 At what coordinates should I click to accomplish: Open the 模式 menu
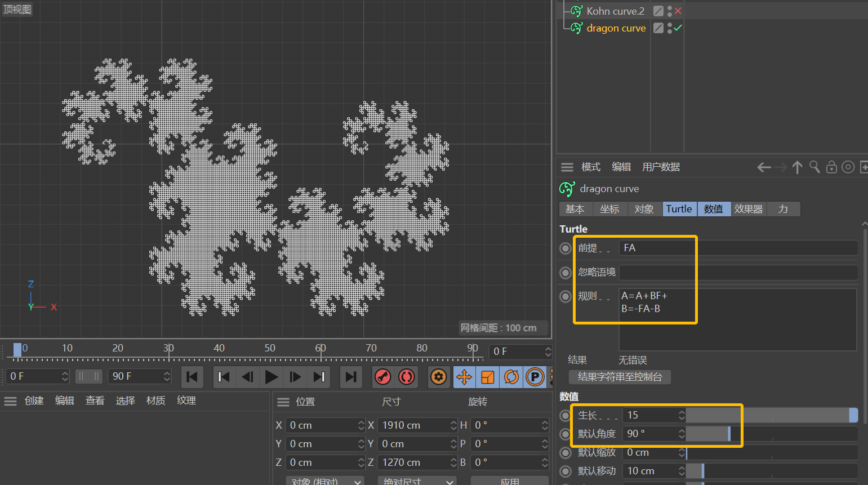(x=591, y=167)
